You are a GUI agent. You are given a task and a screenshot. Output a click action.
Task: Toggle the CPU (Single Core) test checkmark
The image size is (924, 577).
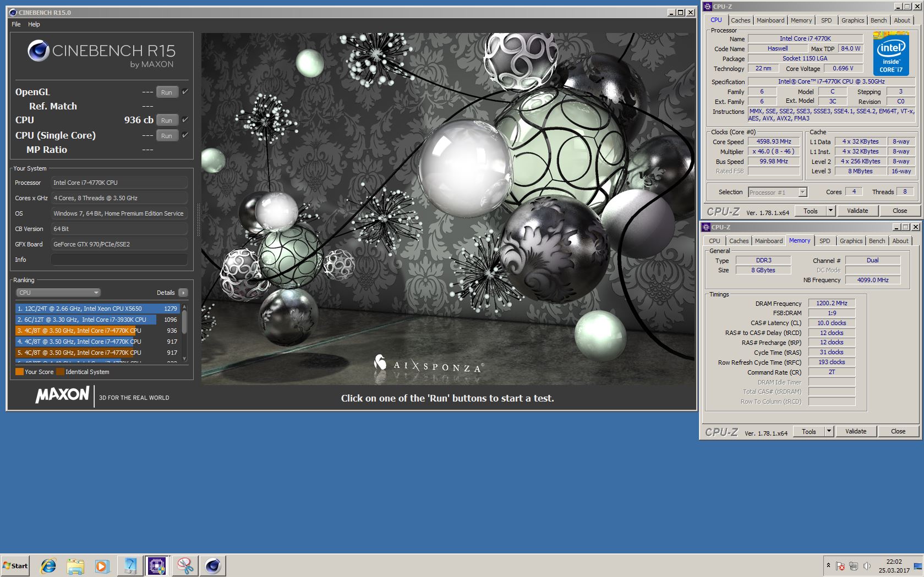pos(185,135)
